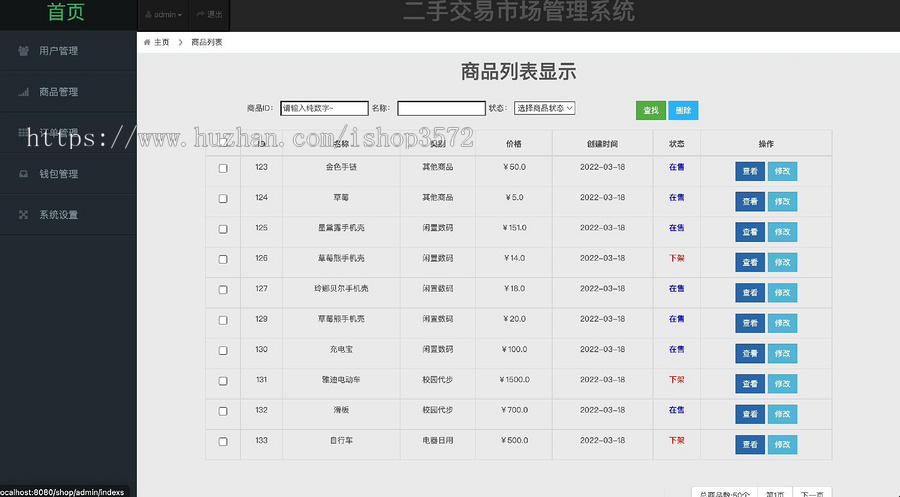Click the 价格 column header

514,144
